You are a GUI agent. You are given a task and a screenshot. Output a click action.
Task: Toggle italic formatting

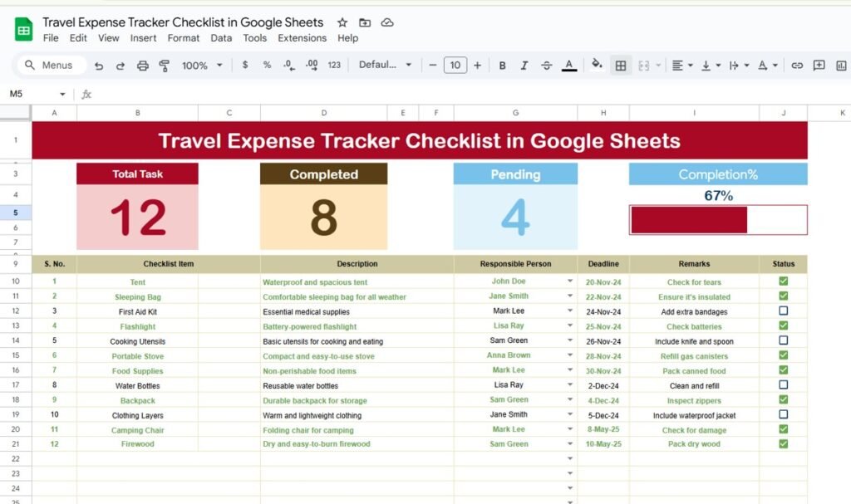[524, 65]
